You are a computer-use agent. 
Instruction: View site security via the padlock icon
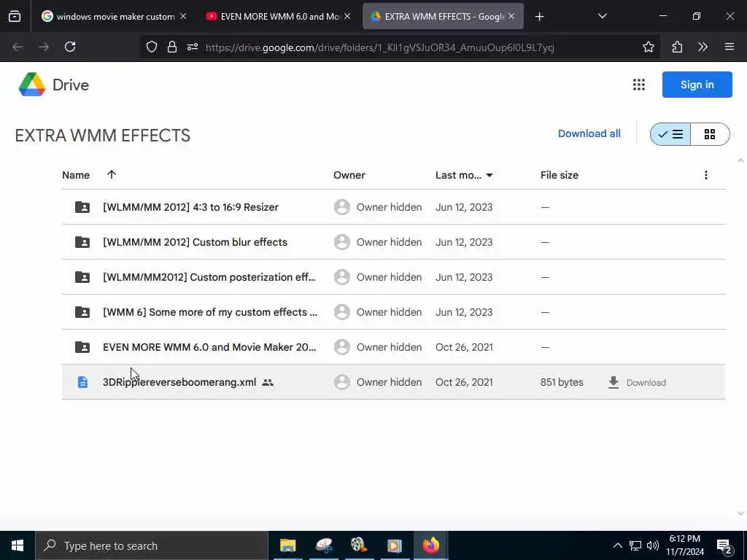point(172,47)
